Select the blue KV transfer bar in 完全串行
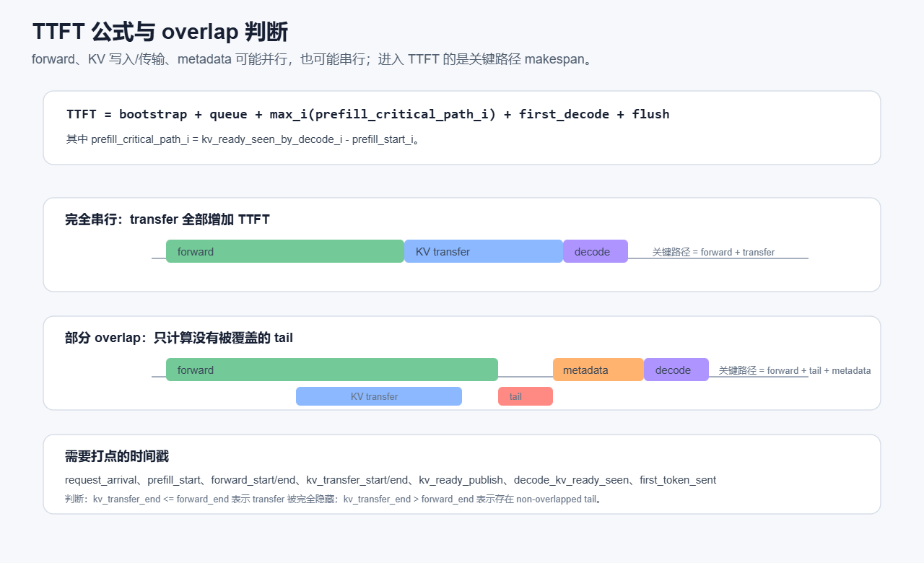Viewport: 924px width, 563px height. coord(484,251)
